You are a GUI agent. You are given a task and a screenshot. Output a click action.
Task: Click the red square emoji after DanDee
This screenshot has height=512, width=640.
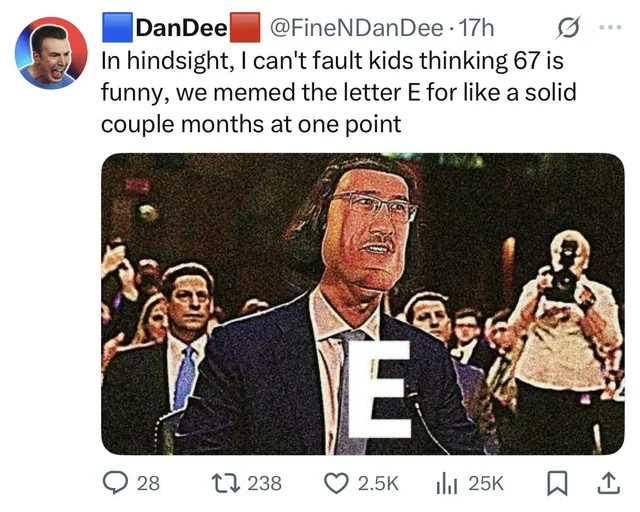click(x=245, y=27)
